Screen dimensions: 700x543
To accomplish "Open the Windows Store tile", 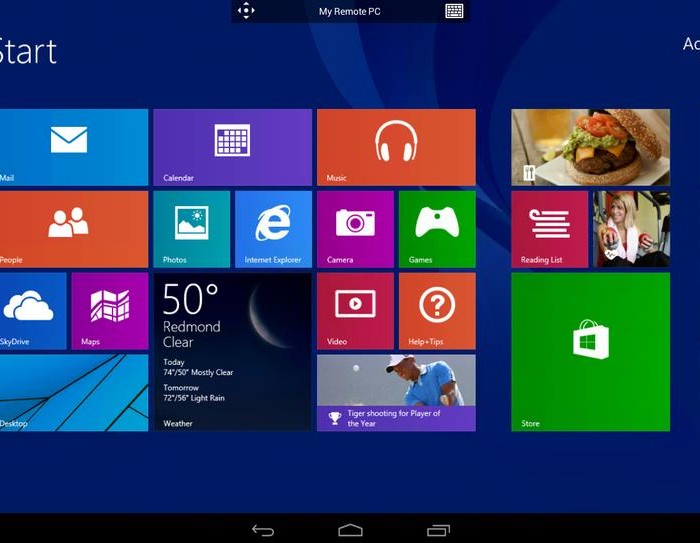I will pyautogui.click(x=590, y=351).
